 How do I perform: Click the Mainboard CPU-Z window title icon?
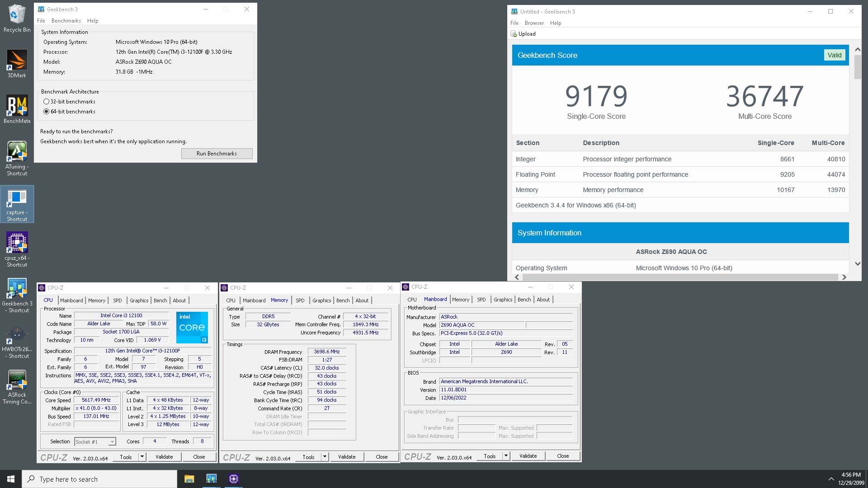[406, 287]
